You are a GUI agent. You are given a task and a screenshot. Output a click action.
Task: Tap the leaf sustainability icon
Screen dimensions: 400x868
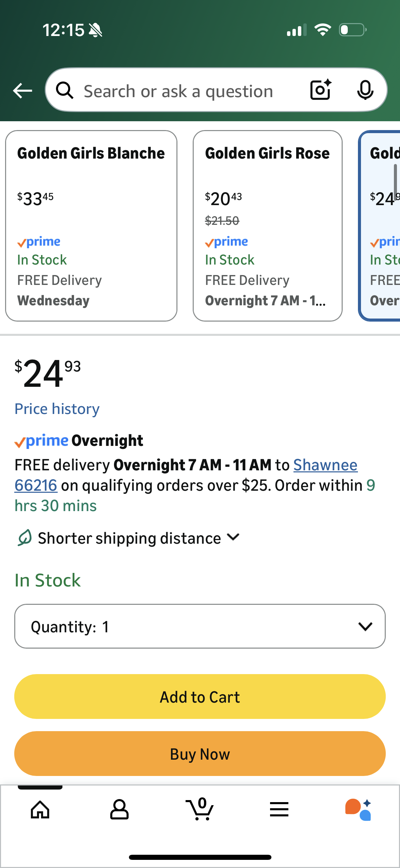coord(25,538)
